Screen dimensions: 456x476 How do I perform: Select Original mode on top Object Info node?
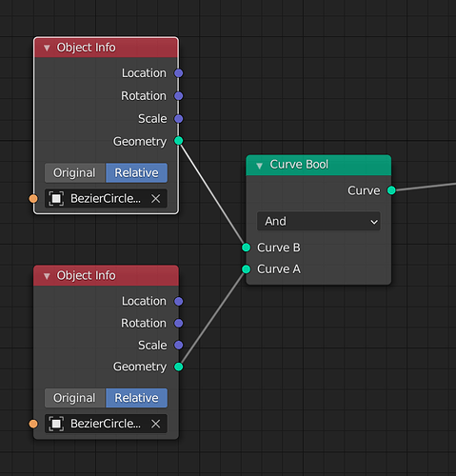74,173
